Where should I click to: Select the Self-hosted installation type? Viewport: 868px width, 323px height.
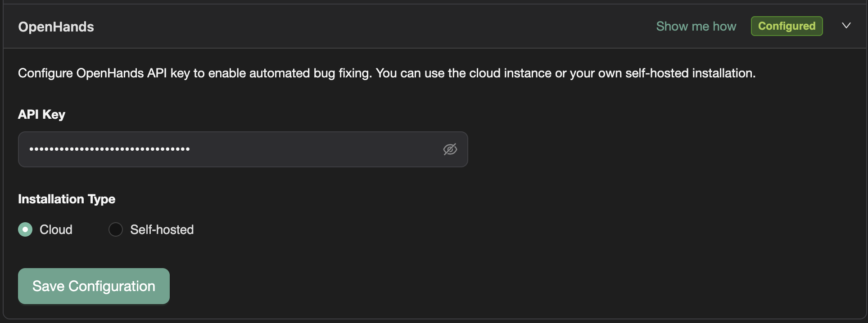(x=116, y=229)
